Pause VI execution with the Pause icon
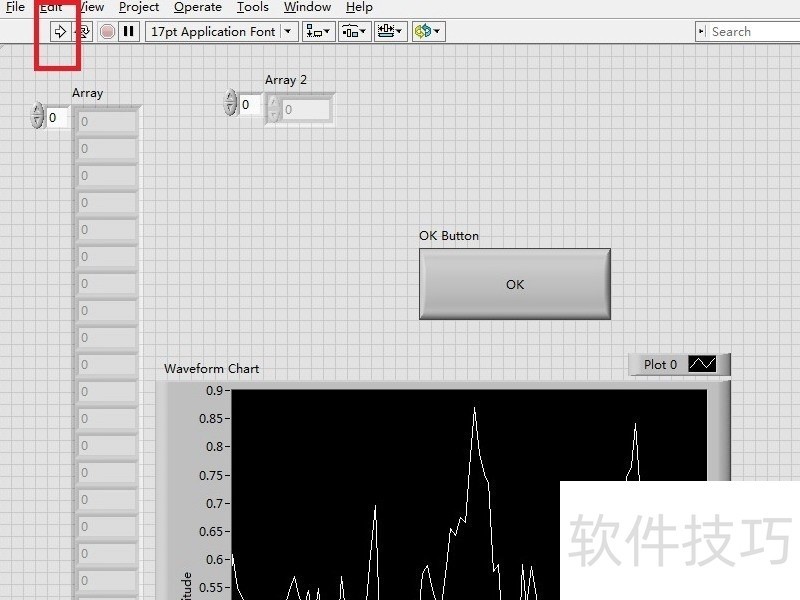 (127, 31)
